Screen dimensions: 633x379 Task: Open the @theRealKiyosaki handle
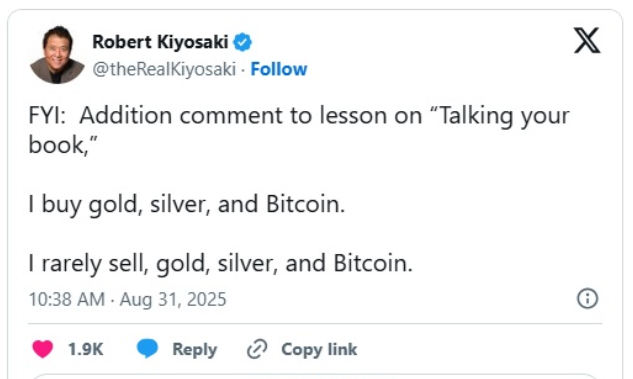(x=164, y=69)
